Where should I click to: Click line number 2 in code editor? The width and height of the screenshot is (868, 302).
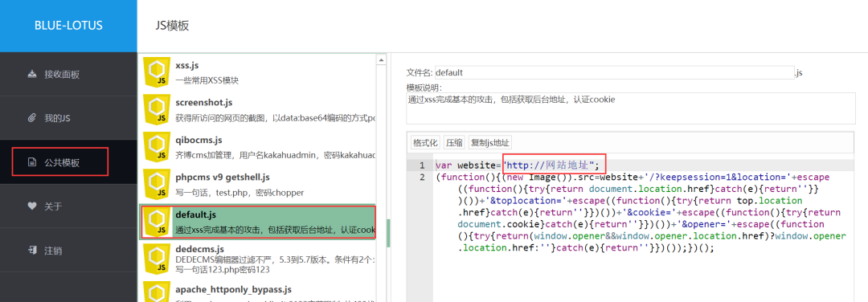tap(422, 178)
